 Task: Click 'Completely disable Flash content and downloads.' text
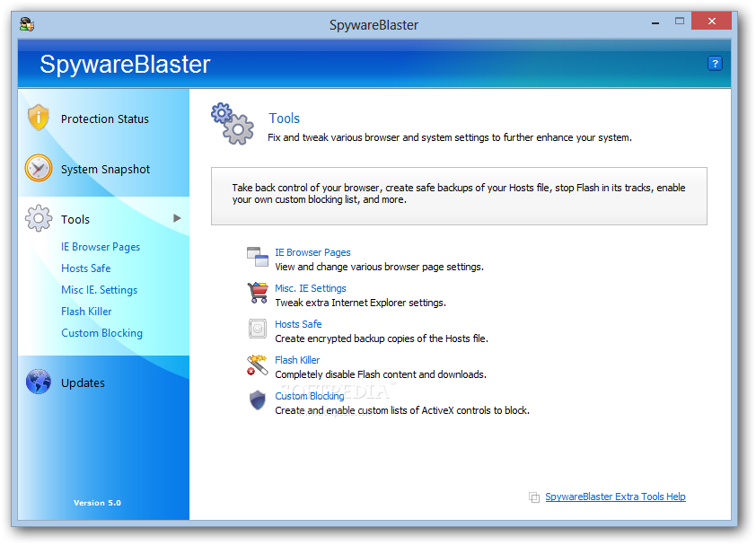(381, 374)
